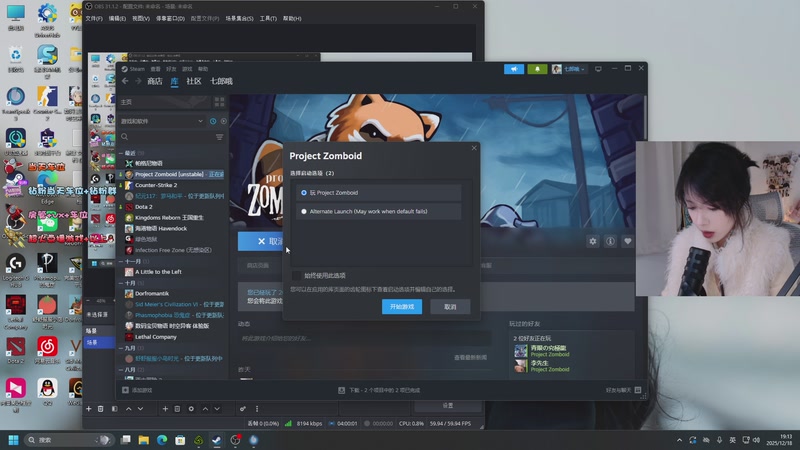Open File Explorer from the taskbar
Image resolution: width=800 pixels, height=450 pixels.
(x=144, y=440)
